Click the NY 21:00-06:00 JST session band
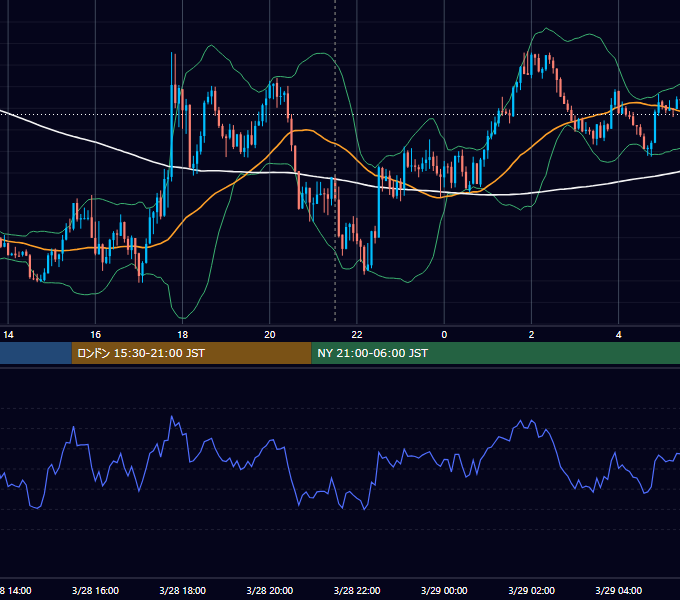This screenshot has width=680, height=600. coord(496,353)
